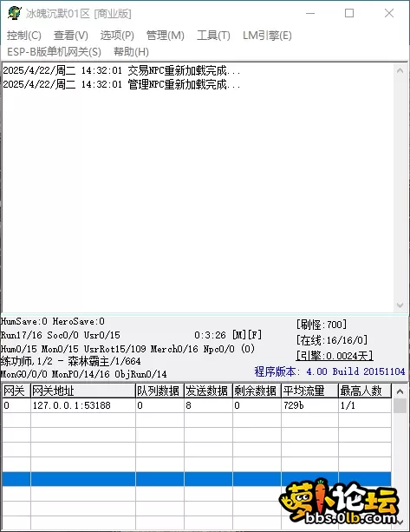Screen dimensions: 410x532
Task: Select the 127.0.0.1:53188 gateway address cell
Action: [x=83, y=405]
